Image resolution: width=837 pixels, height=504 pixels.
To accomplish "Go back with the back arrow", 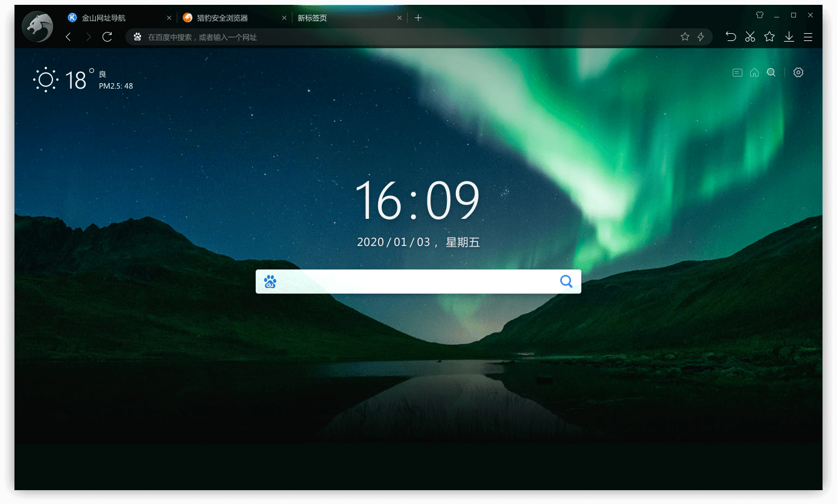I will (68, 37).
